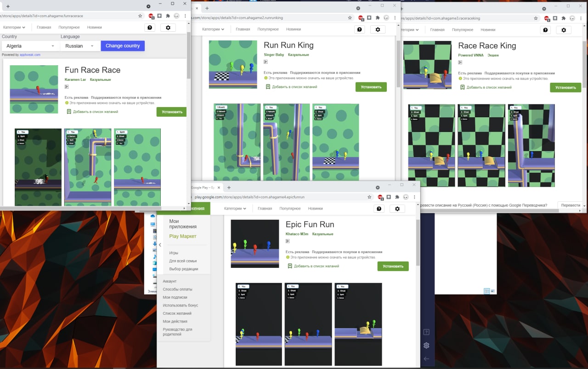The width and height of the screenshot is (588, 369).
Task: Open Country dropdown showing Algeria
Action: point(30,46)
